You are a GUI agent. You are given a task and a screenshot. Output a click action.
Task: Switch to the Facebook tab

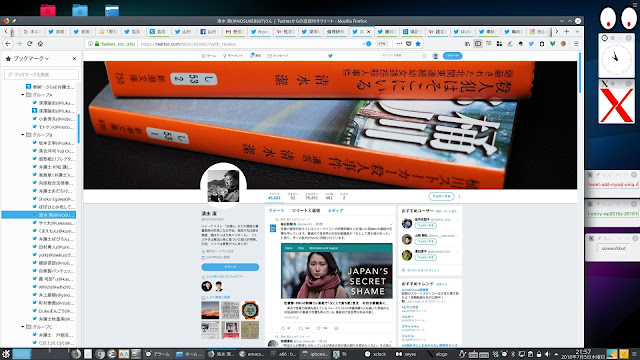pos(208,31)
